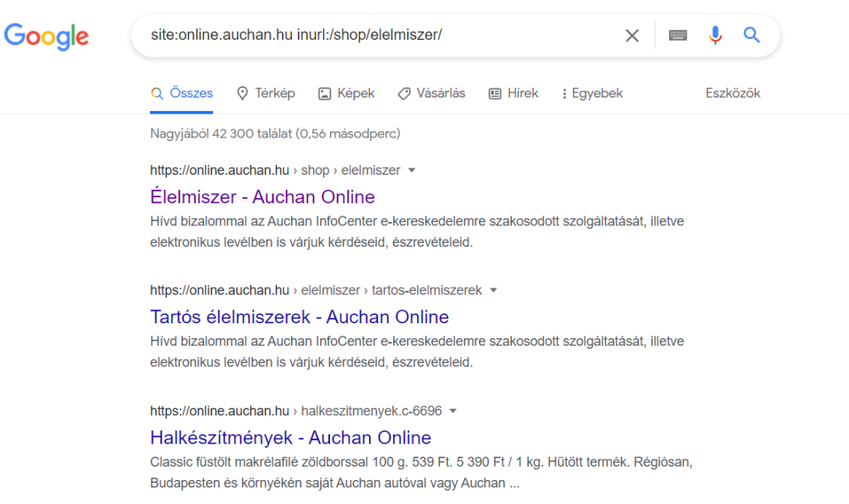Switch to the Térkép tab
849x504 pixels.
[x=266, y=94]
